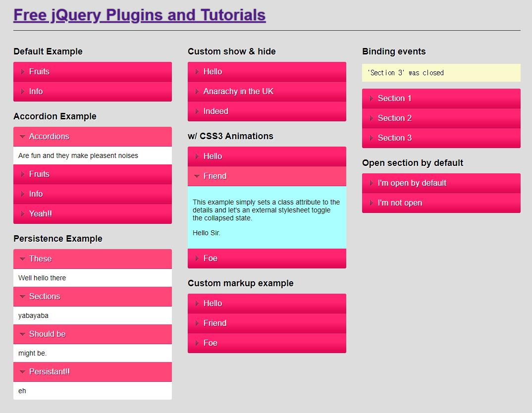Collapse Friend under CSS3 Animations
Viewport: 532px width, 413px height.
[267, 176]
